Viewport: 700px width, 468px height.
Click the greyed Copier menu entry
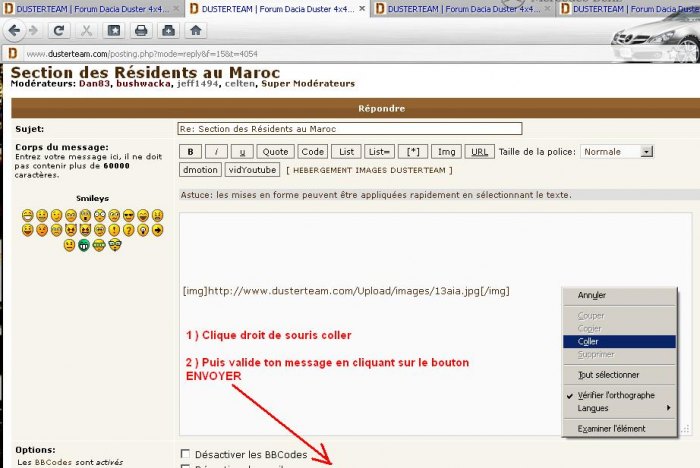click(619, 329)
